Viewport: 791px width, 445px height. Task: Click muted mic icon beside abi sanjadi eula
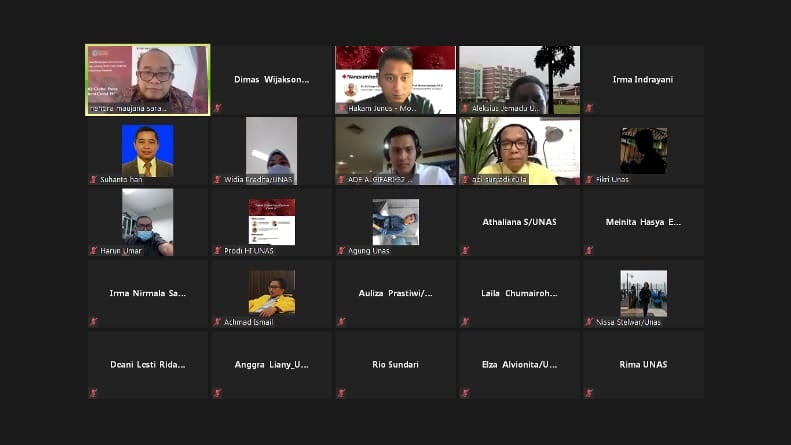[465, 179]
